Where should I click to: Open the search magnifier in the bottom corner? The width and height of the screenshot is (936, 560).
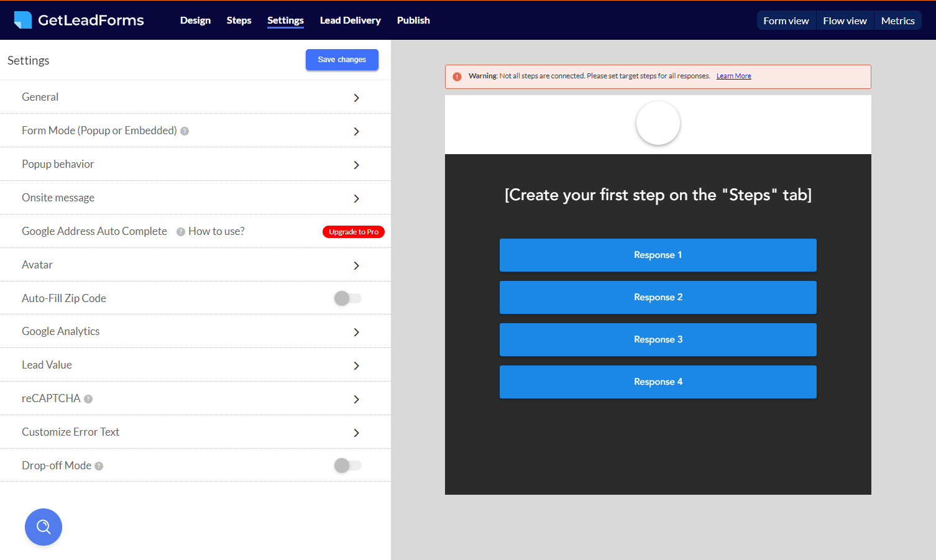point(43,526)
